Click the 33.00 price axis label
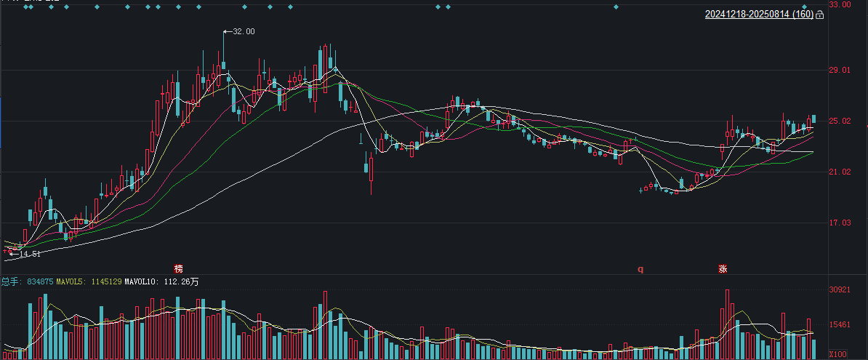Viewport: 868px width, 360px height. coord(840,4)
